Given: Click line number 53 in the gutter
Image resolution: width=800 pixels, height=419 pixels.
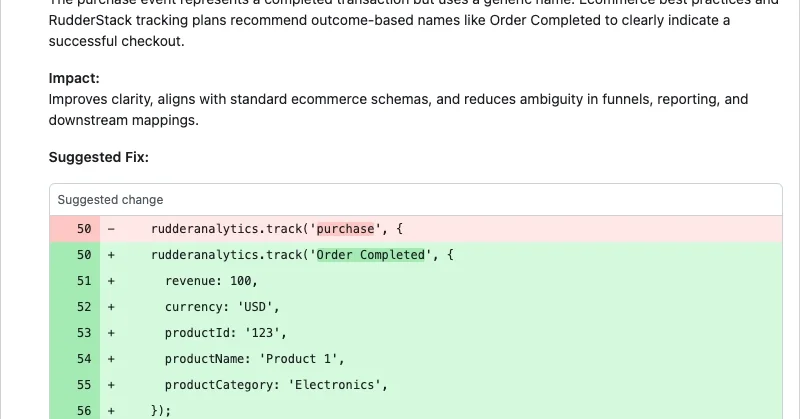Looking at the screenshot, I should click(84, 333).
